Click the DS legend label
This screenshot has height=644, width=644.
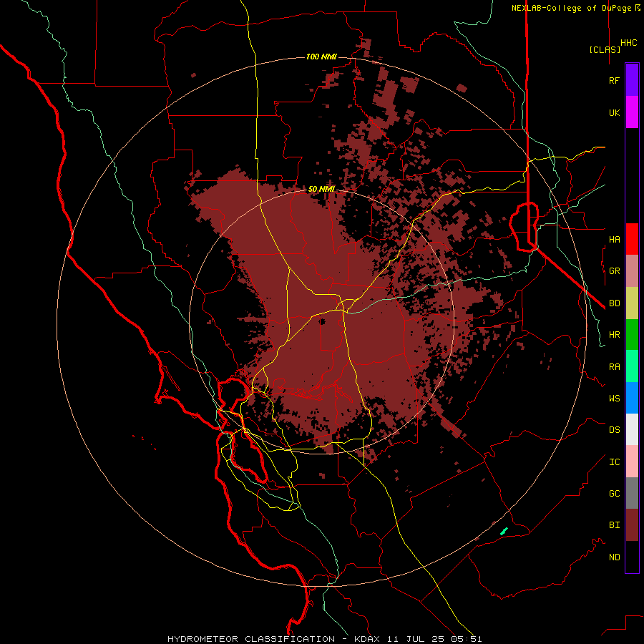[x=614, y=430]
